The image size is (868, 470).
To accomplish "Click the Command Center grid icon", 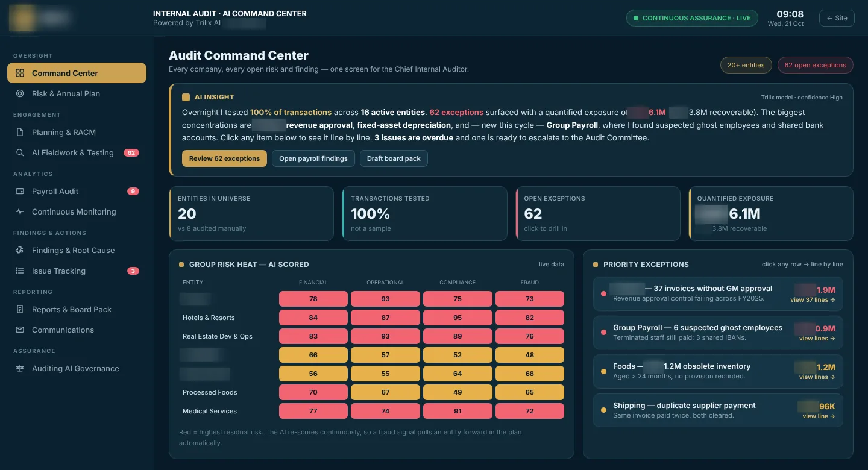I will click(20, 73).
